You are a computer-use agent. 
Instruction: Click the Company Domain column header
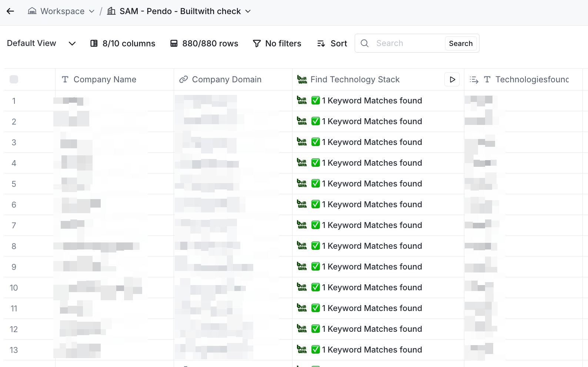233,79
